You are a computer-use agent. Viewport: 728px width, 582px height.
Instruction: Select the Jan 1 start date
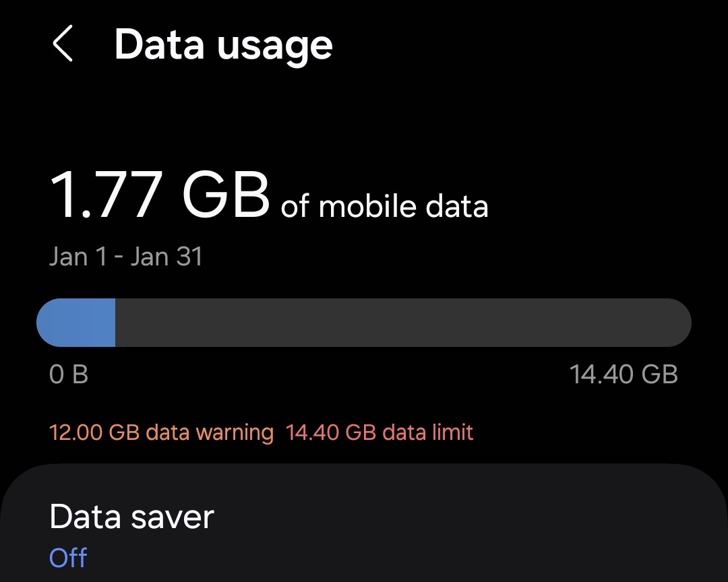tap(78, 257)
